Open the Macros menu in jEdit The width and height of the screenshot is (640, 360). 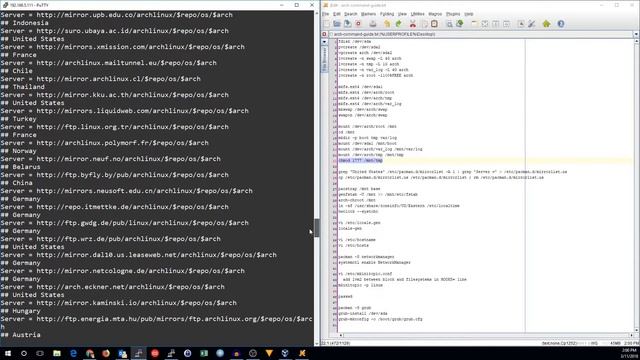(435, 14)
